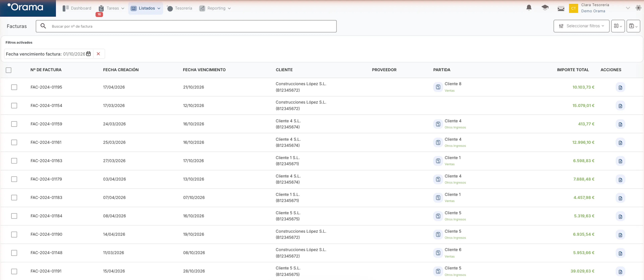Image resolution: width=644 pixels, height=280 pixels.
Task: Go to the Dashboard tab
Action: click(x=77, y=8)
